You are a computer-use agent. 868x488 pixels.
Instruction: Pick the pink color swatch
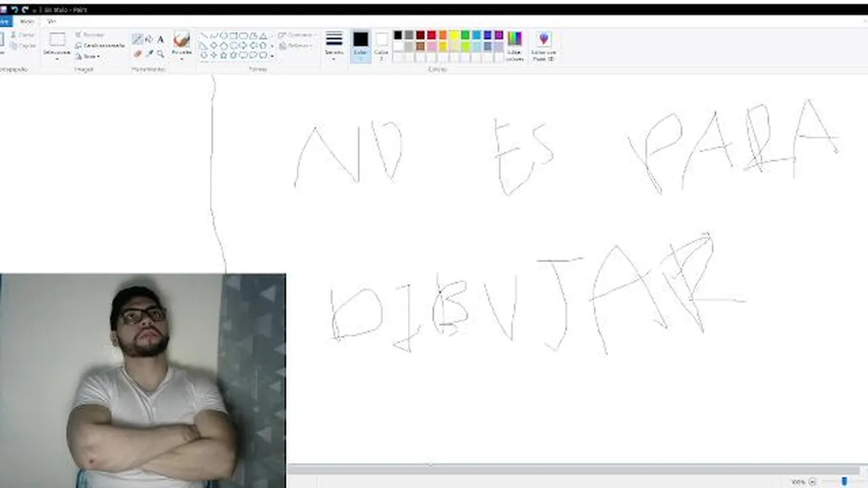click(431, 46)
